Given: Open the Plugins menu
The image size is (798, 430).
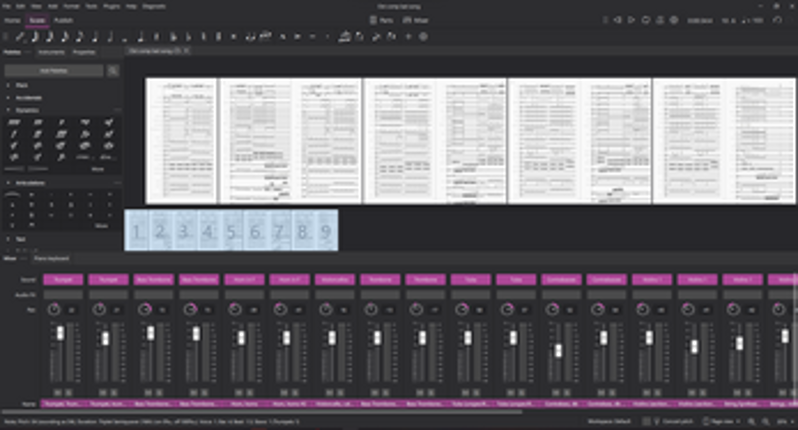Looking at the screenshot, I should [111, 7].
